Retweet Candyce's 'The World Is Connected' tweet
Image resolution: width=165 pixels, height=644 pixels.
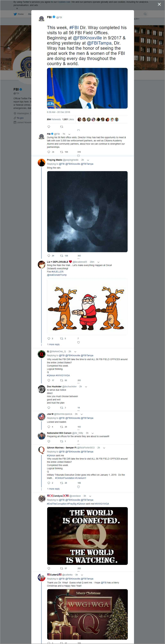pyautogui.click(x=62, y=568)
